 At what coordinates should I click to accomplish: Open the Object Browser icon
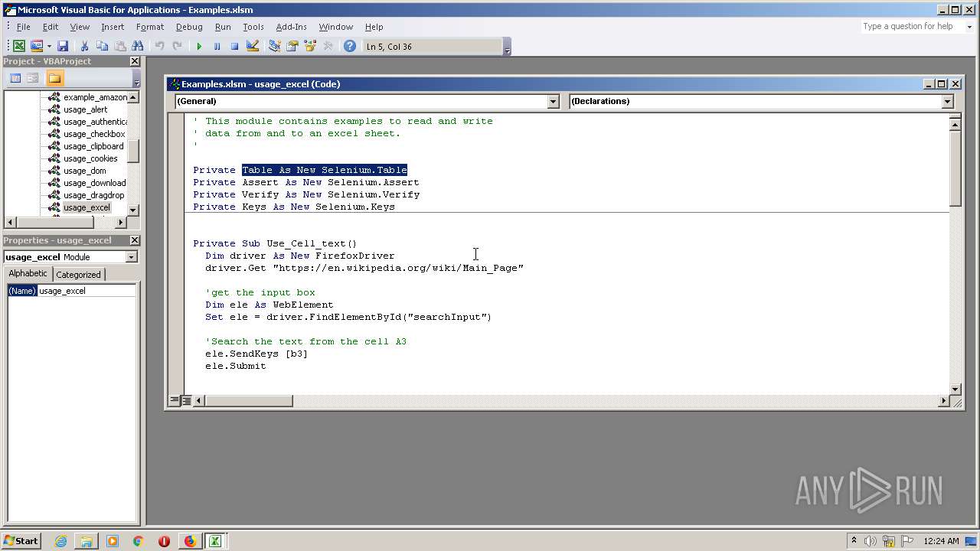(310, 47)
